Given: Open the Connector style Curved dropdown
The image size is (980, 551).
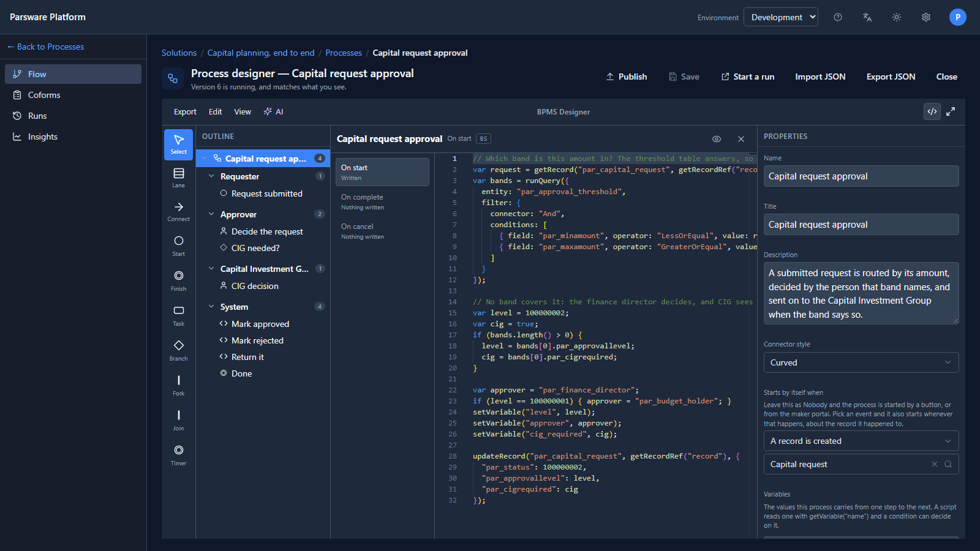Looking at the screenshot, I should coord(861,362).
